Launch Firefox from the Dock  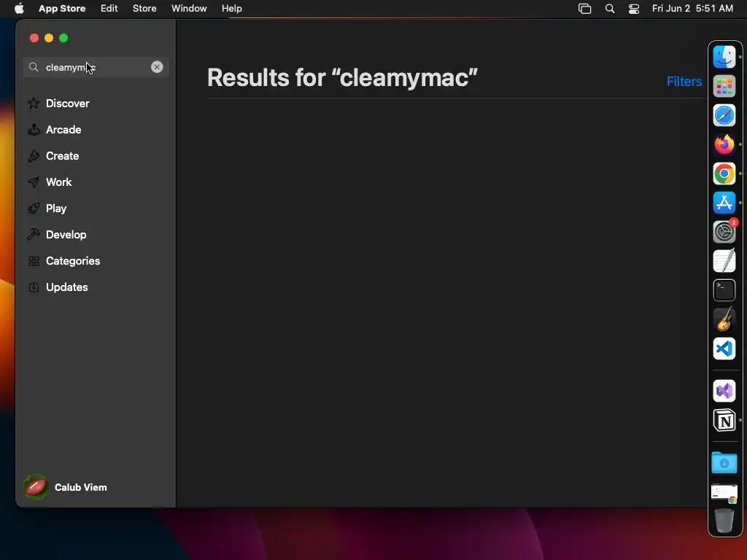[x=724, y=144]
